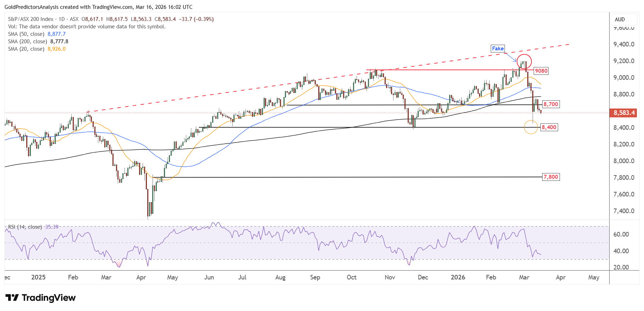Click the red circle marking the fake breakout

[524, 61]
